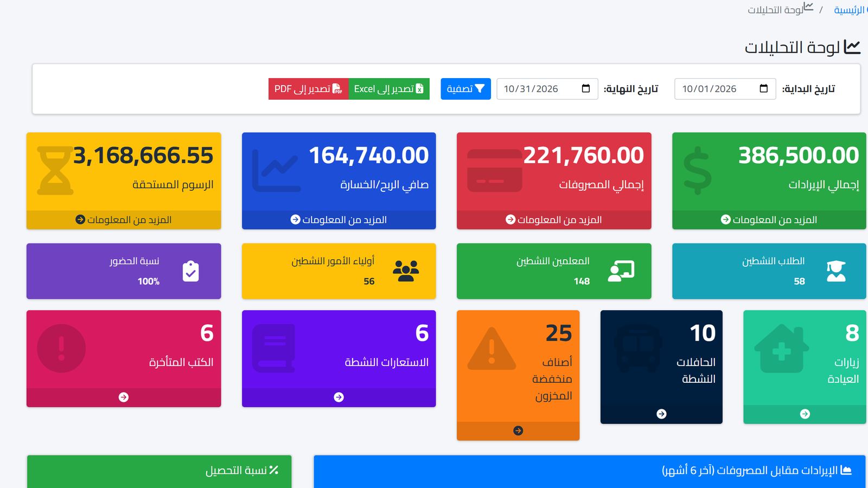Click arrow footer on active loans card
Image resolution: width=868 pixels, height=488 pixels.
pos(339,397)
